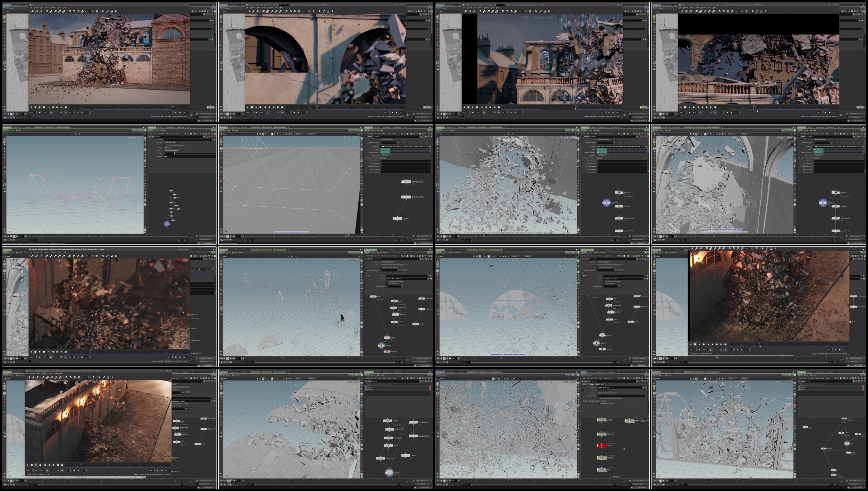Select the merge1 node below transform2
This screenshot has width=868, height=491.
[x=389, y=473]
